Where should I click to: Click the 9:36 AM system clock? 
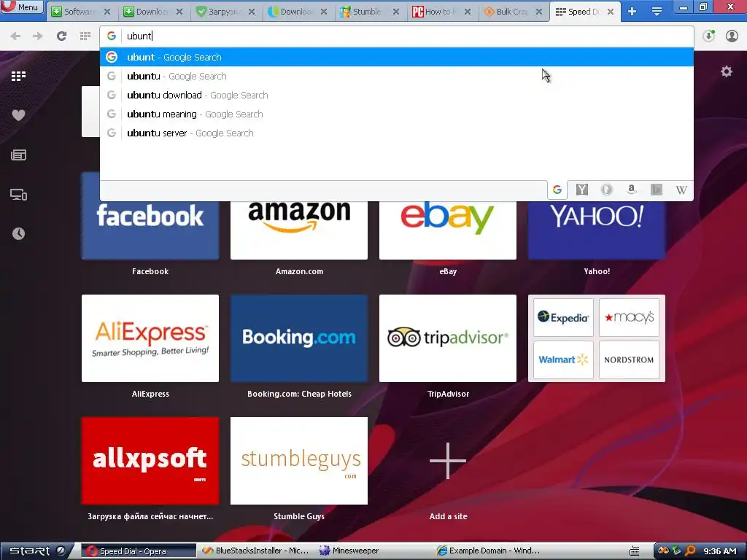pos(720,551)
